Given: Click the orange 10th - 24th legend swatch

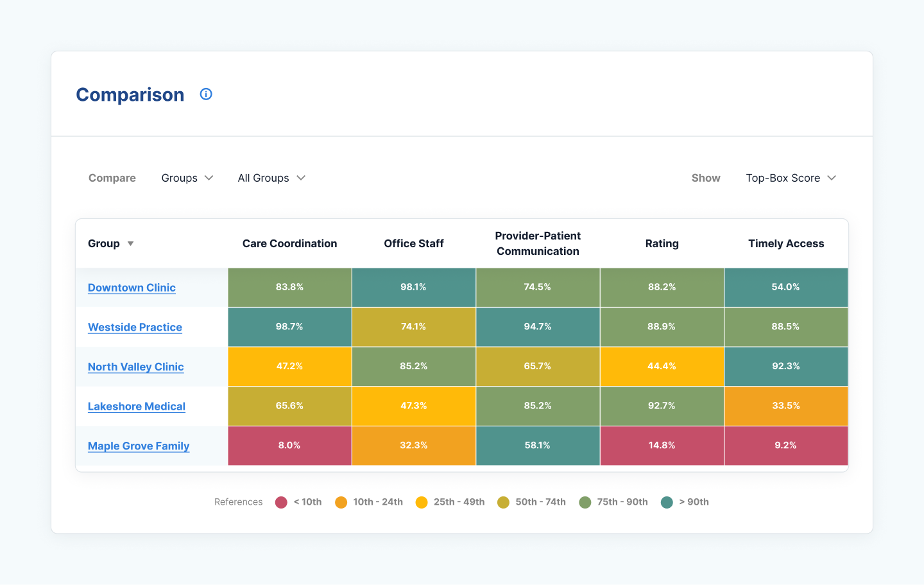Looking at the screenshot, I should pos(341,502).
